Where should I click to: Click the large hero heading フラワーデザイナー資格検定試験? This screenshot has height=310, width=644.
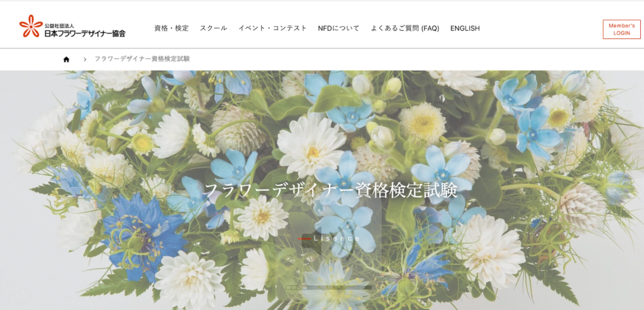pyautogui.click(x=330, y=191)
